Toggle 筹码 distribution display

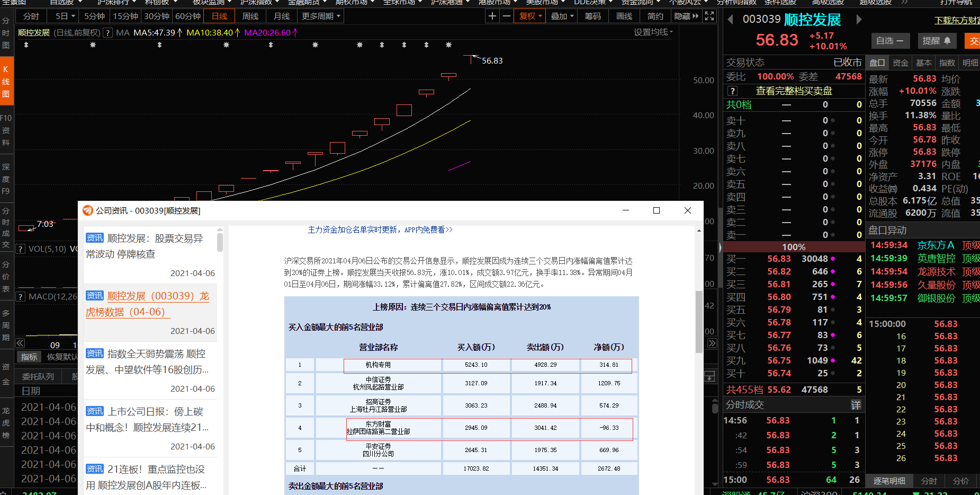[592, 16]
